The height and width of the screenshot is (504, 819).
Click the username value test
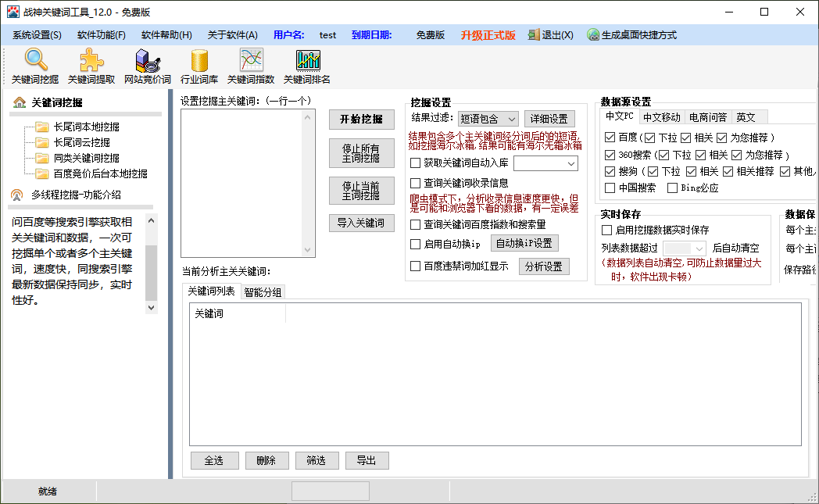(327, 35)
